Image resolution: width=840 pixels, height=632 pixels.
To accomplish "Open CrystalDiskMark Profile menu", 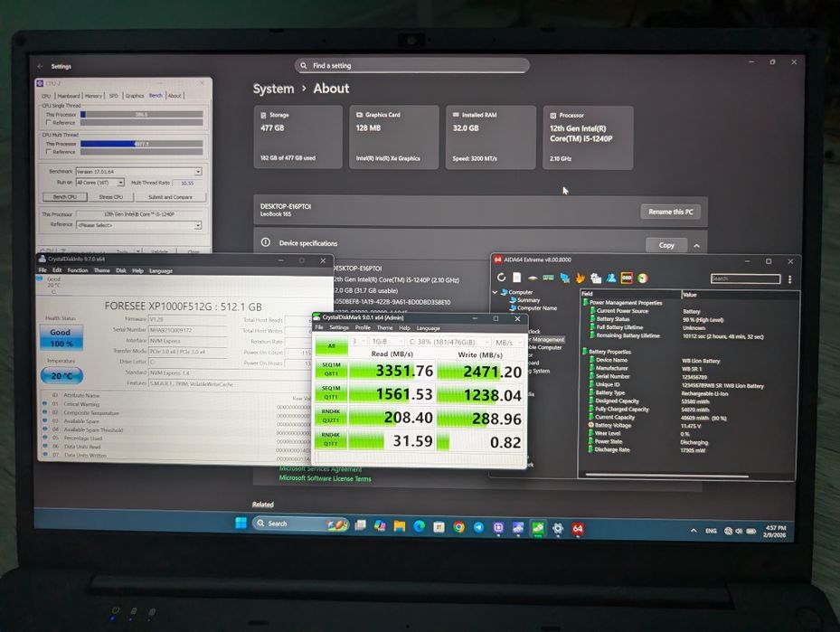I will click(363, 327).
